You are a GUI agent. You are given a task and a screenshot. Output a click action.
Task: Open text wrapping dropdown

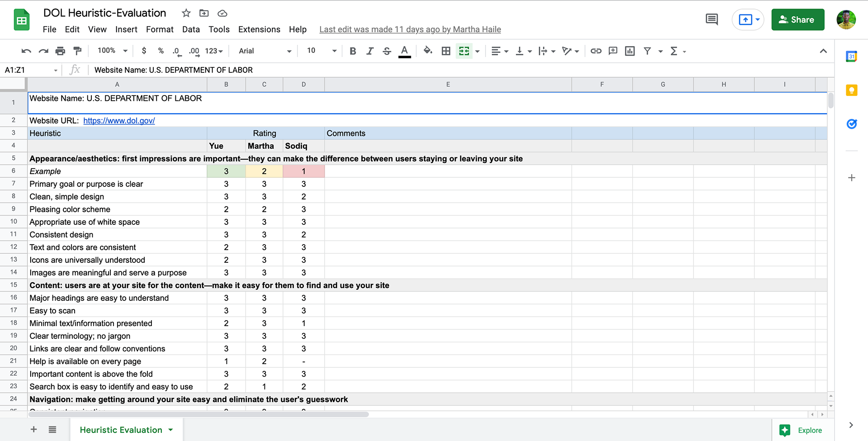(547, 51)
